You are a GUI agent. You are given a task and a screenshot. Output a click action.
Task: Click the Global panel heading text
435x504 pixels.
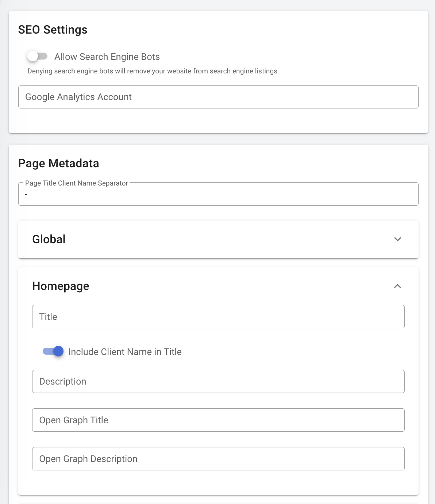(x=49, y=240)
